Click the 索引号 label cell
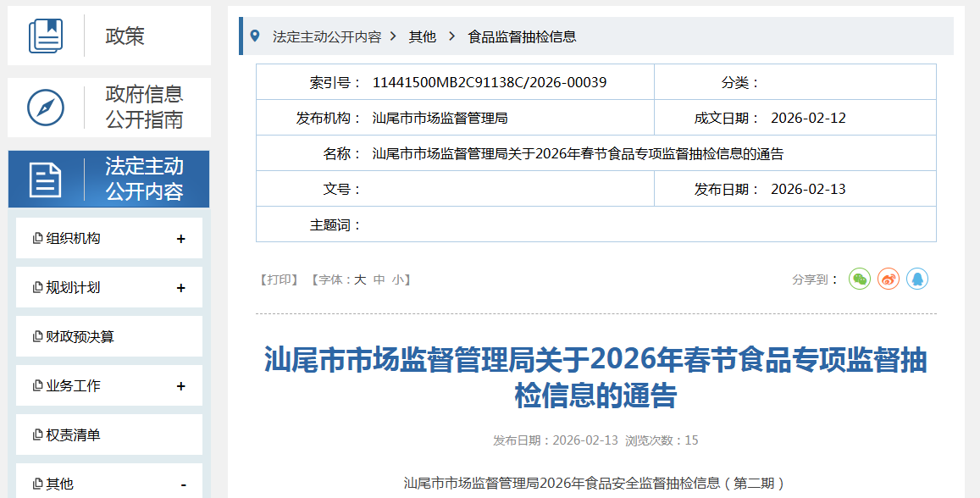Viewport: 980px width, 498px height. point(335,82)
